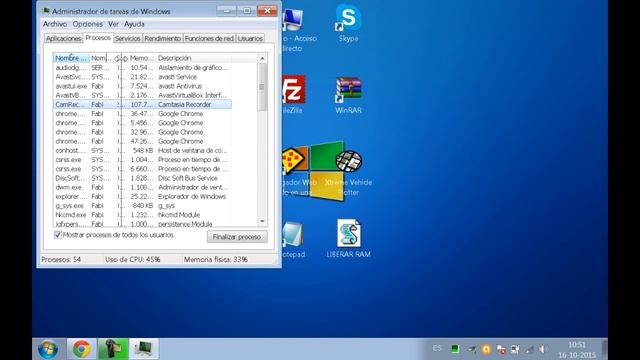The width and height of the screenshot is (640, 360).
Task: Switch to Google Chrome in taskbar
Action: 81,349
